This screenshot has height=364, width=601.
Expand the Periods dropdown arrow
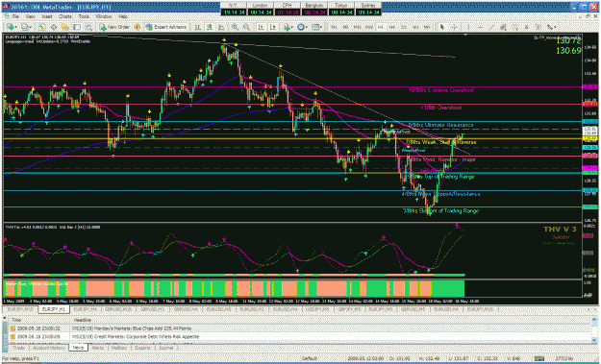coord(307,27)
